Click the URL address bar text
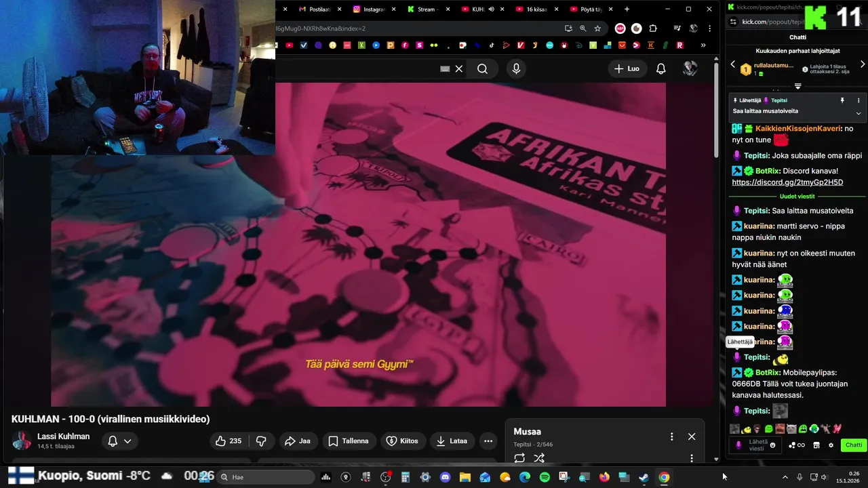The image size is (868, 488). (321, 28)
